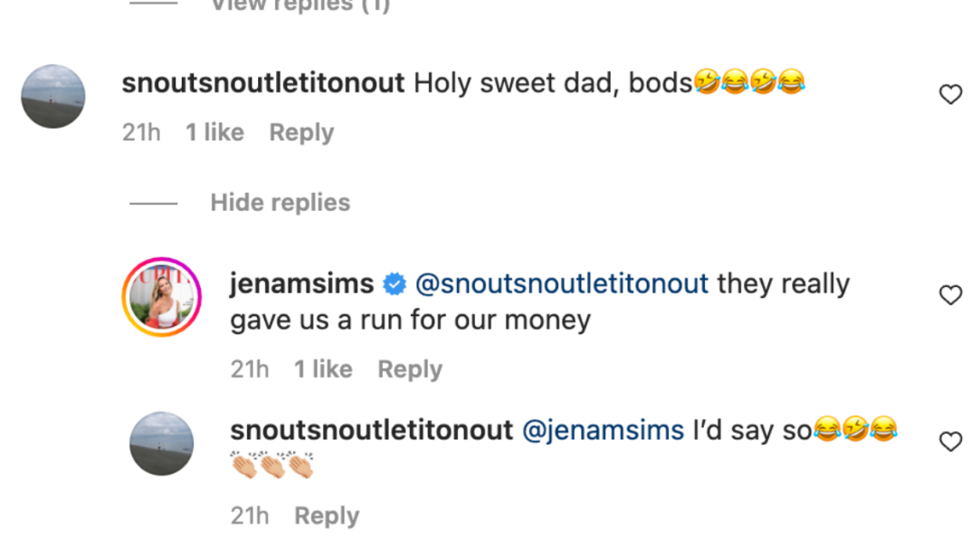Image resolution: width=980 pixels, height=556 pixels.
Task: Like the "I'd say so" reply
Action: [950, 442]
